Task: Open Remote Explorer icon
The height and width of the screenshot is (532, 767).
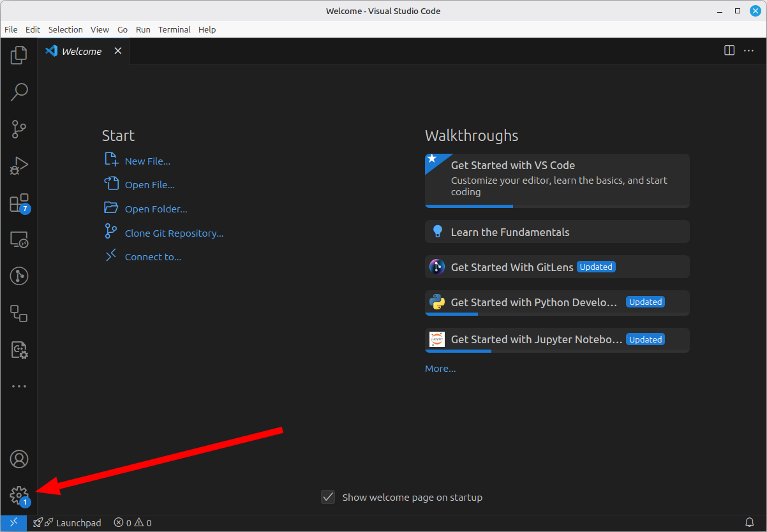Action: (x=19, y=240)
